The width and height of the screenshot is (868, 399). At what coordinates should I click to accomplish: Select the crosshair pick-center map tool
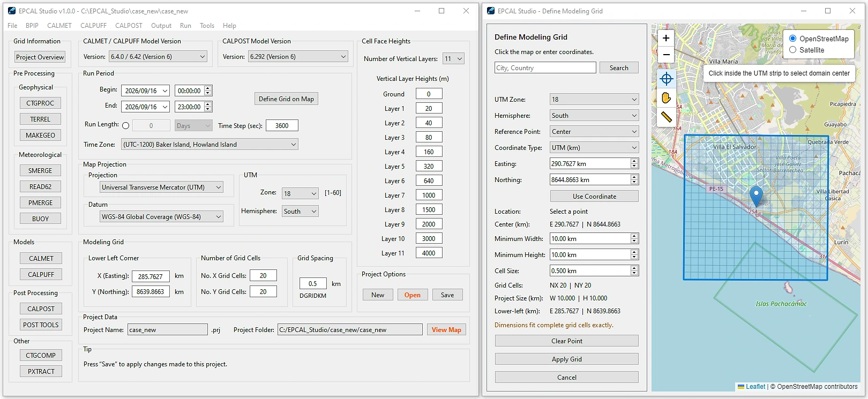tap(666, 79)
